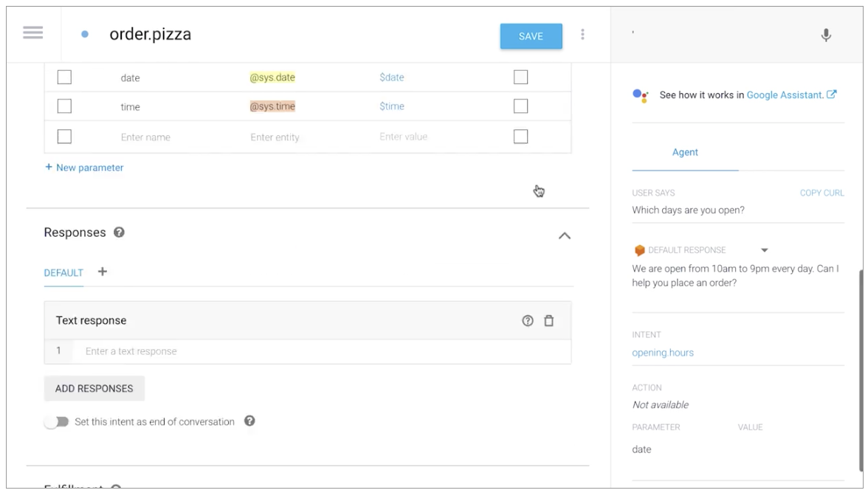
Task: Switch to the Agent tab
Action: click(685, 152)
